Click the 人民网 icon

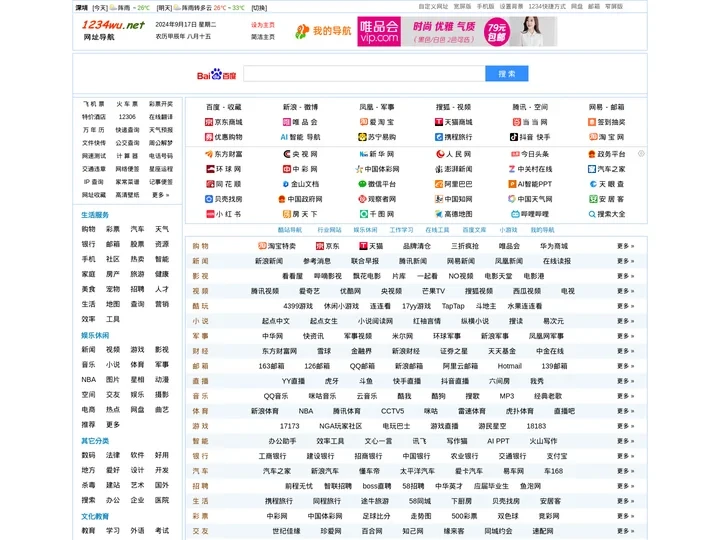point(440,154)
